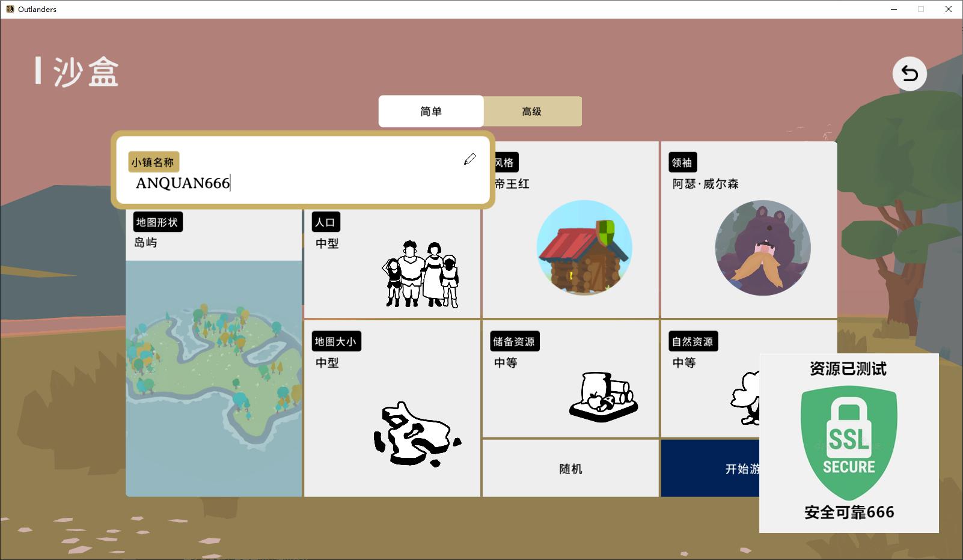This screenshot has width=963, height=560.
Task: Click the 岛屿 map shape value
Action: point(145,243)
